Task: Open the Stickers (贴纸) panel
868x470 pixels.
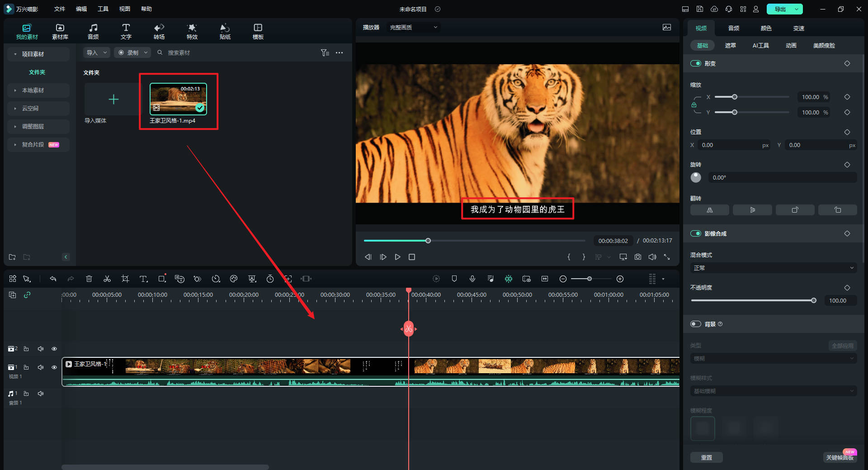Action: tap(225, 31)
